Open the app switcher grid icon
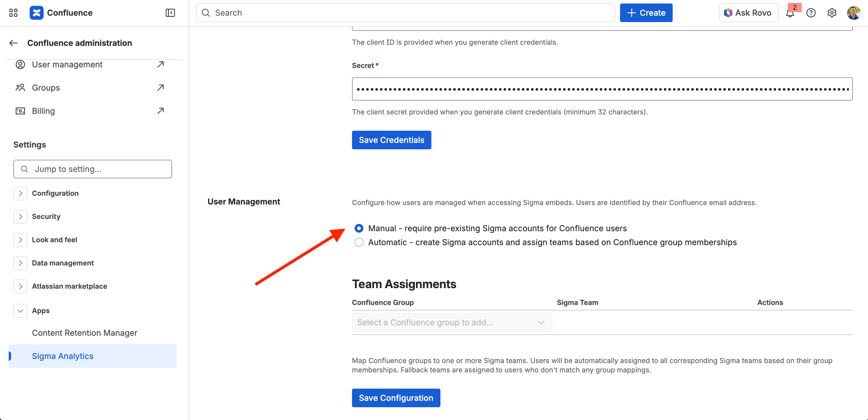The image size is (868, 420). [13, 13]
